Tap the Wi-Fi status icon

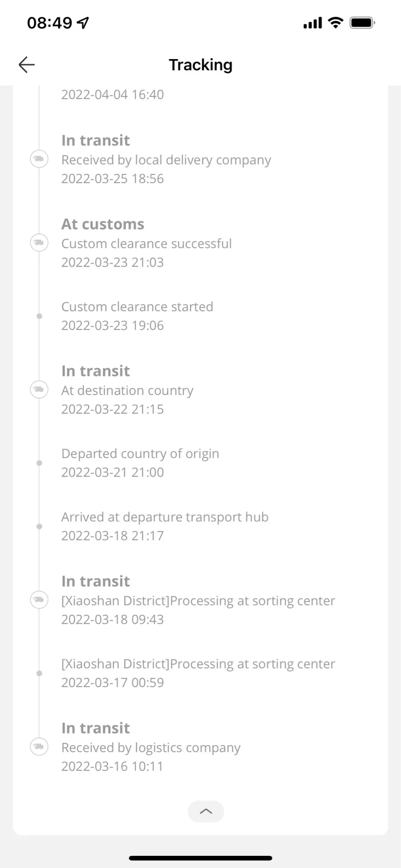pos(336,23)
